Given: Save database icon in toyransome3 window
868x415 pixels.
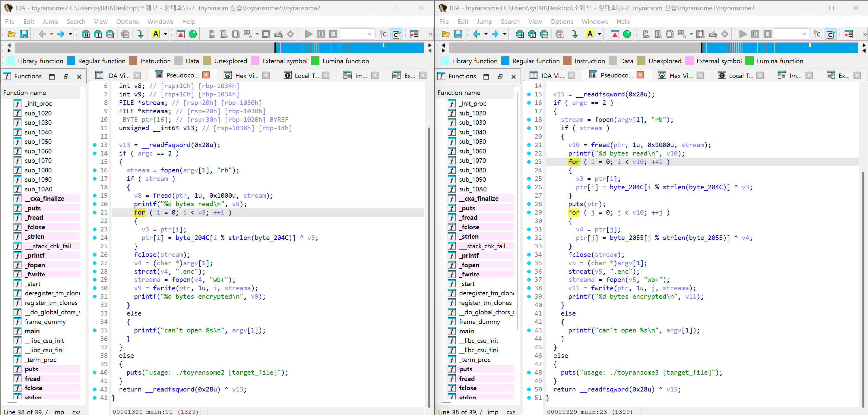Looking at the screenshot, I should [458, 34].
